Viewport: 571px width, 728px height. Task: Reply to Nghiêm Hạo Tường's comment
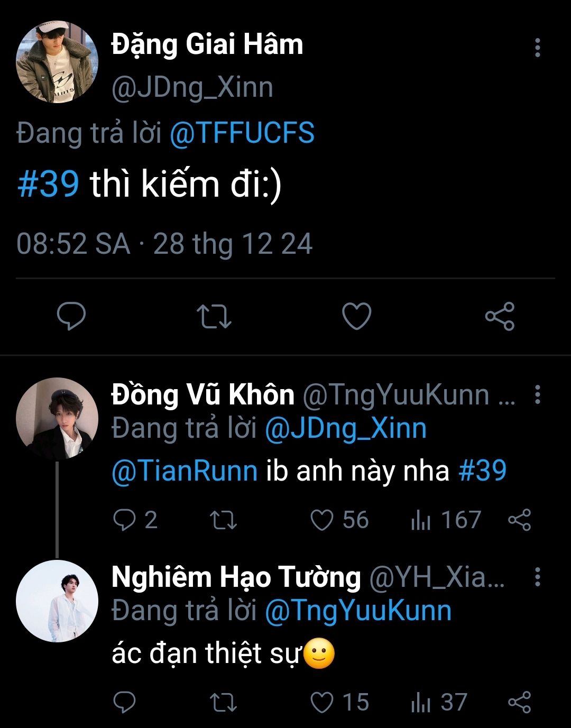click(x=125, y=702)
